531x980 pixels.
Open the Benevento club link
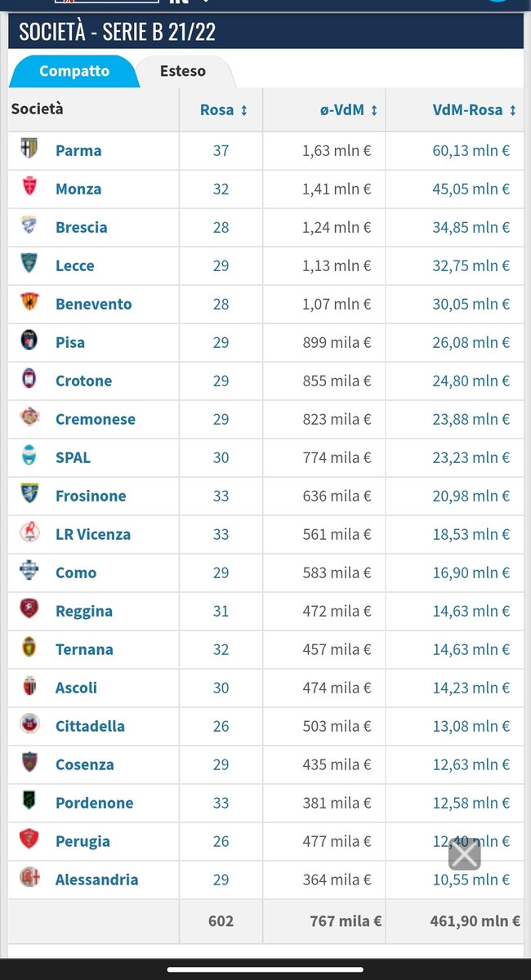93,304
